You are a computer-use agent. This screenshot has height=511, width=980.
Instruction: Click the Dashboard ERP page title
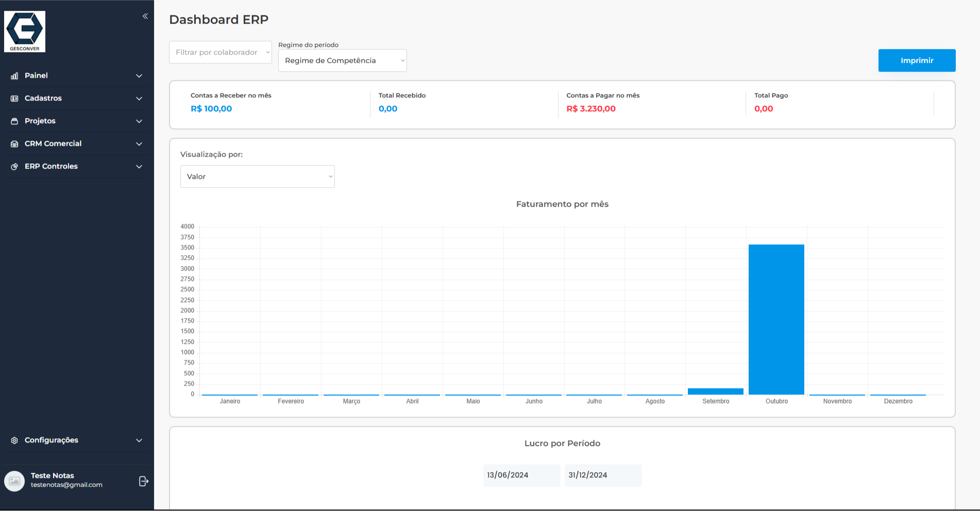(218, 20)
